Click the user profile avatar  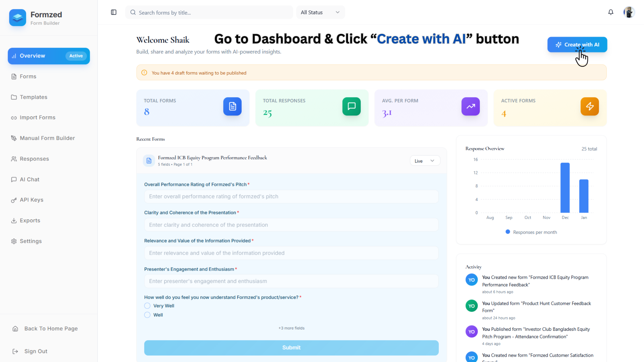point(629,12)
